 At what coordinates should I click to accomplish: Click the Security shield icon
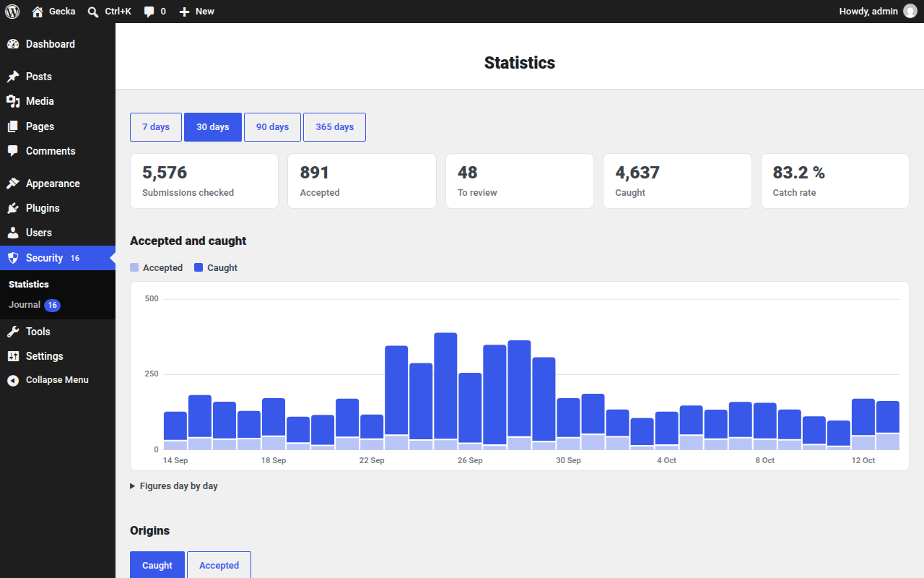pos(13,258)
